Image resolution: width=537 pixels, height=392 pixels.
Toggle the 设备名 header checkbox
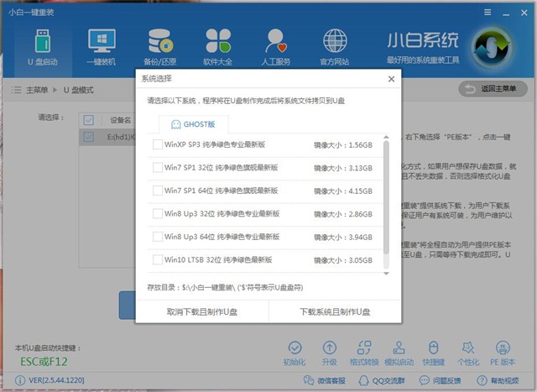coord(89,120)
